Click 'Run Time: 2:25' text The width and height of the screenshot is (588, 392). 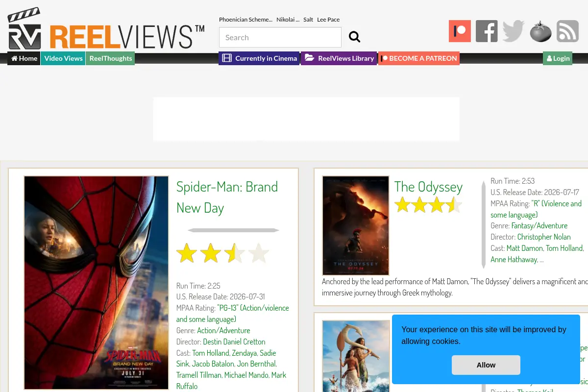(198, 286)
